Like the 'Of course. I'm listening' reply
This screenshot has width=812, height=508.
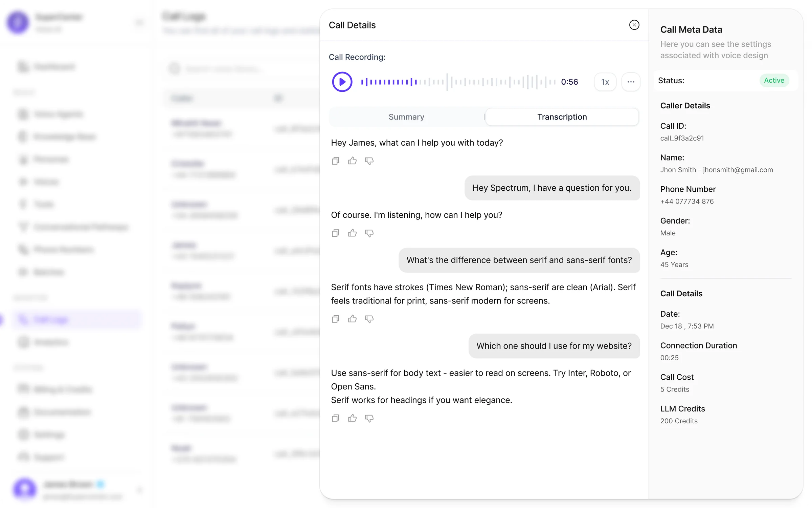(x=352, y=233)
